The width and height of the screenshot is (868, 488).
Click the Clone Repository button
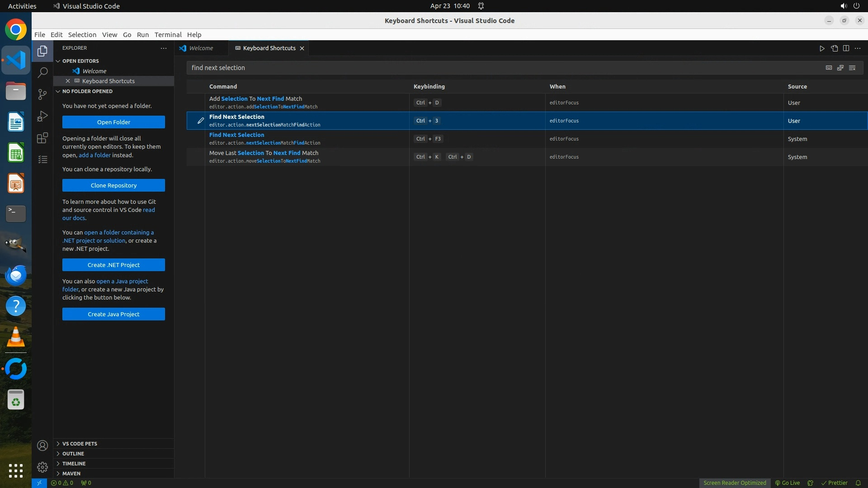(x=113, y=185)
